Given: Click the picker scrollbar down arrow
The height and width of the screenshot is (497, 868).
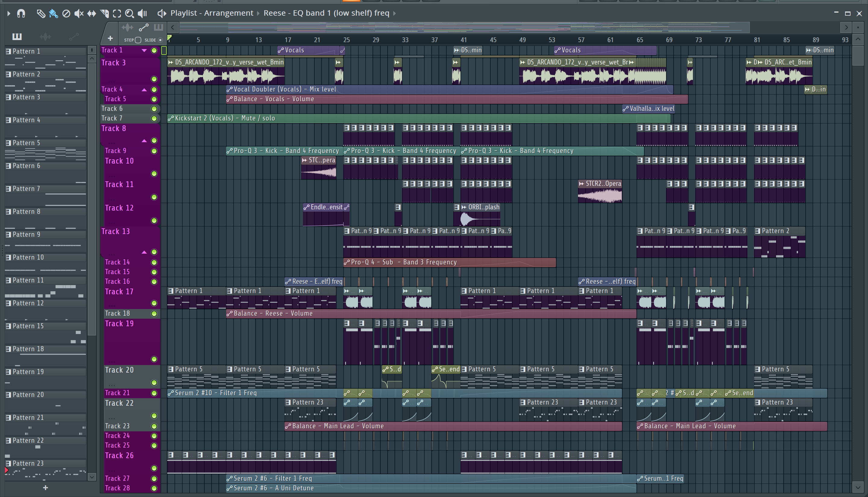Looking at the screenshot, I should point(92,477).
